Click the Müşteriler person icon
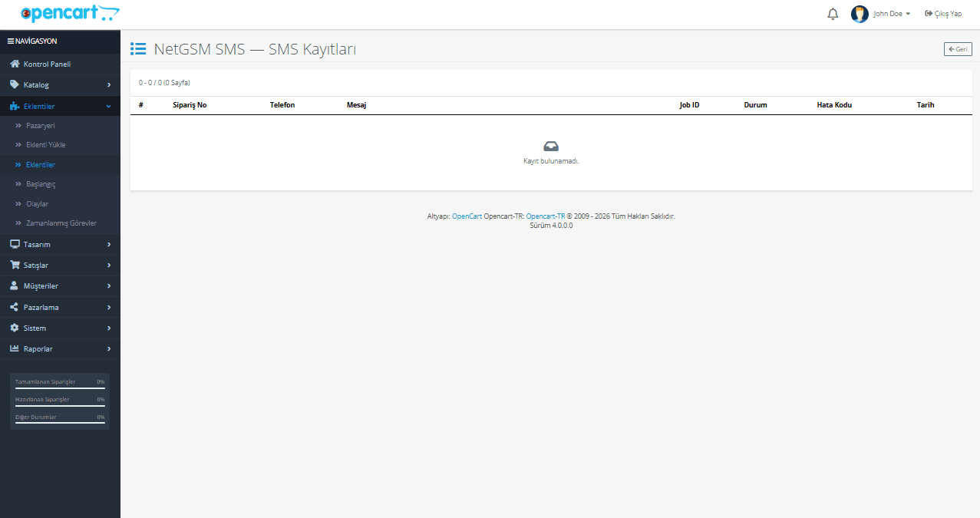The width and height of the screenshot is (980, 518). tap(15, 285)
